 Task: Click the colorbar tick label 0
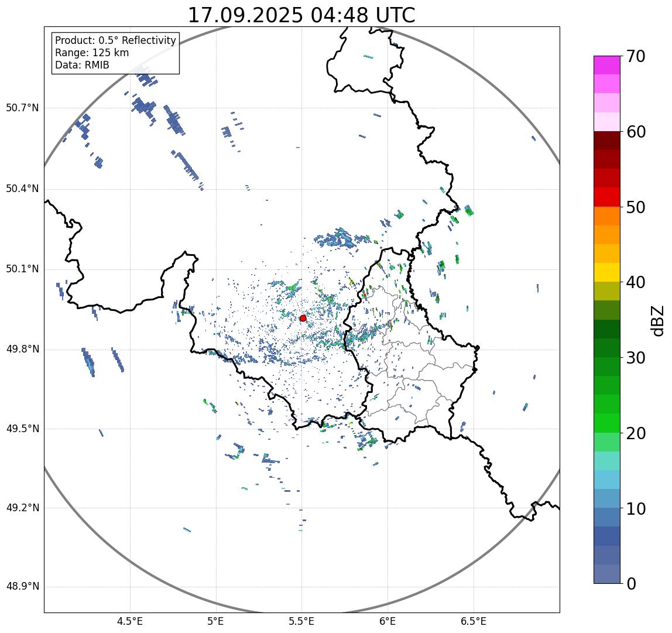click(x=631, y=584)
